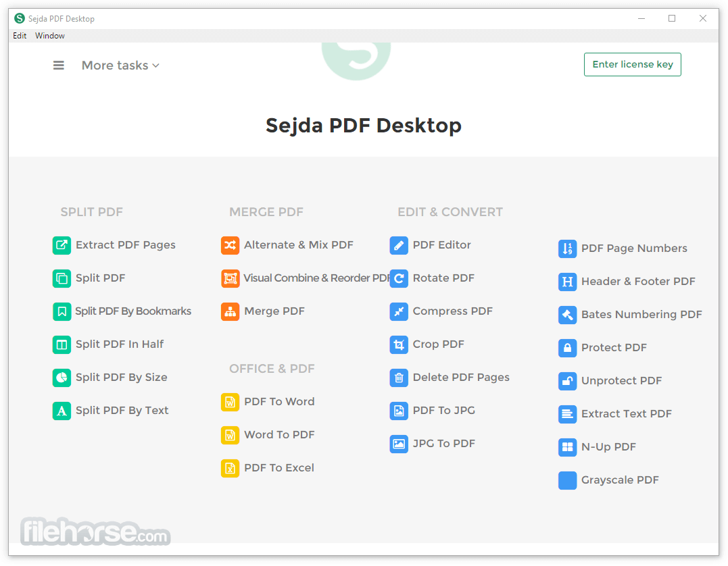This screenshot has height=566, width=728.
Task: Click the PDF To Excel icon
Action: coord(230,468)
